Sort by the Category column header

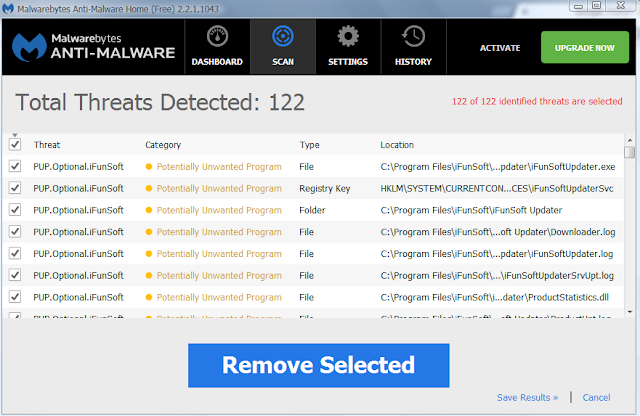coord(163,145)
